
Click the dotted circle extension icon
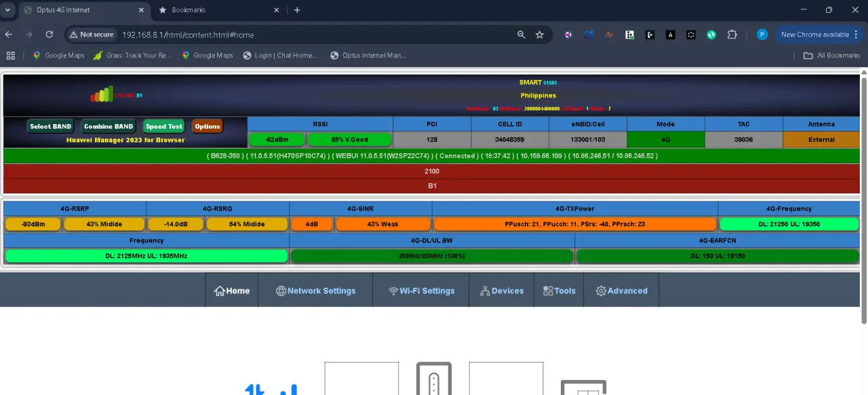click(690, 35)
